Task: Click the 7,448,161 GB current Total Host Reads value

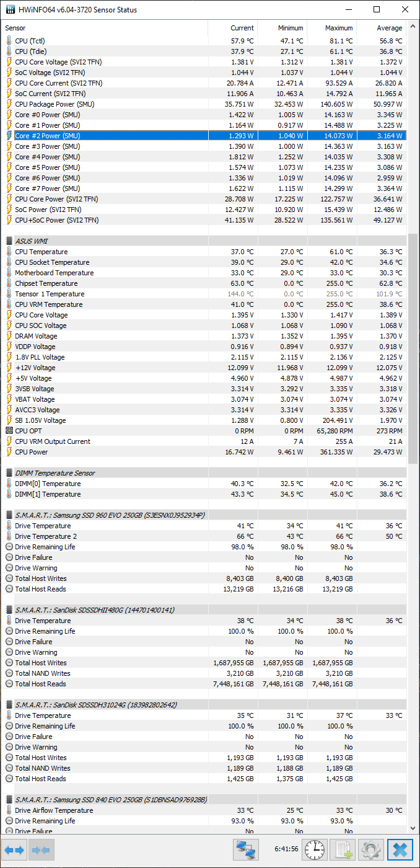Action: (x=234, y=683)
